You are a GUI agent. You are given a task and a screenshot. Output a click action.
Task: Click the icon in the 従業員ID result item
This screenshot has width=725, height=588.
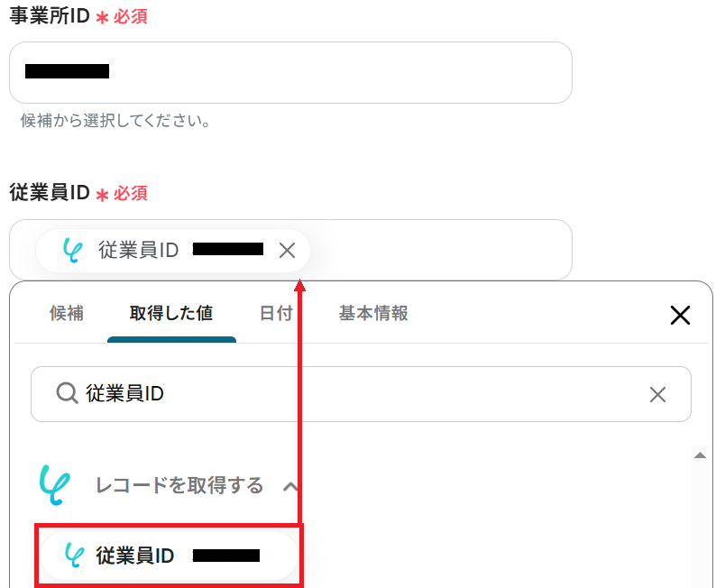[75, 556]
